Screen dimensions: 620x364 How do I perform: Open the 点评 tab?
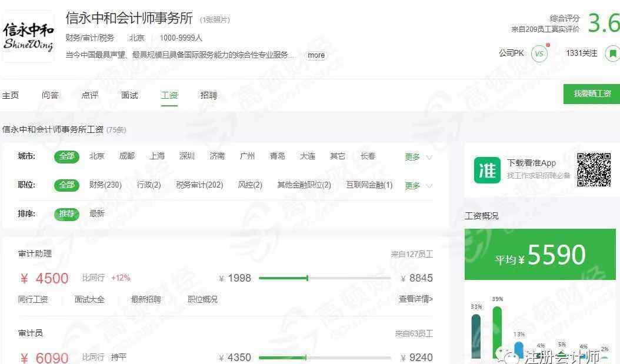(x=90, y=95)
